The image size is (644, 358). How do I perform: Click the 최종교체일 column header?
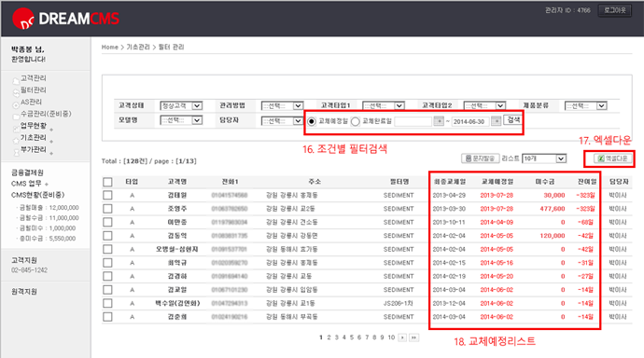450,182
